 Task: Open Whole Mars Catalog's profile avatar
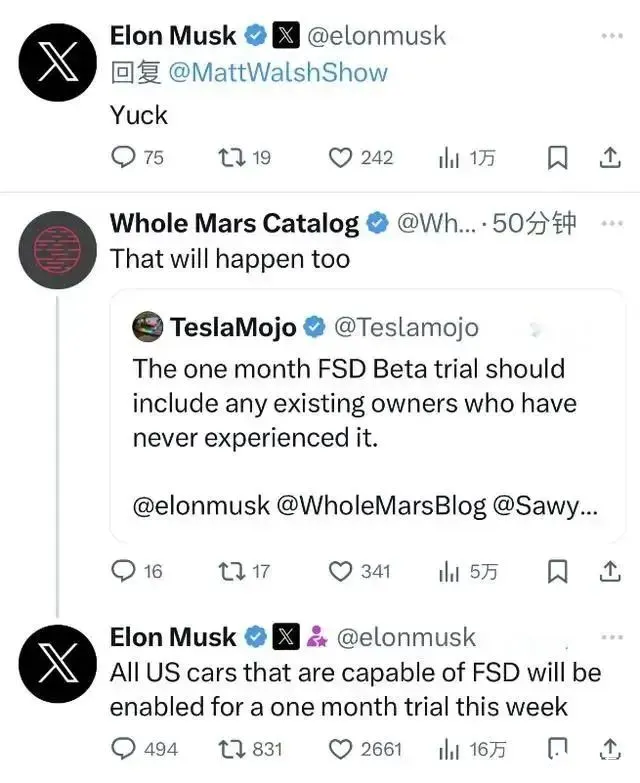click(x=58, y=250)
